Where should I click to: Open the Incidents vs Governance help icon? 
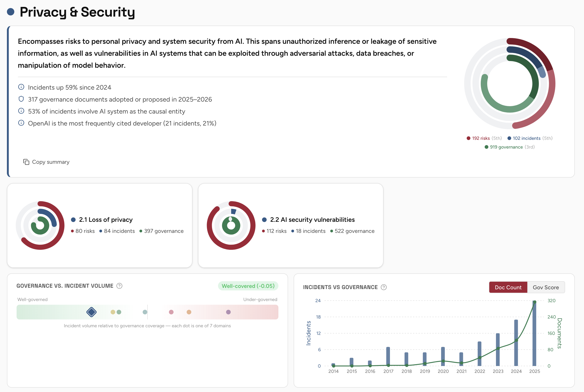point(384,287)
